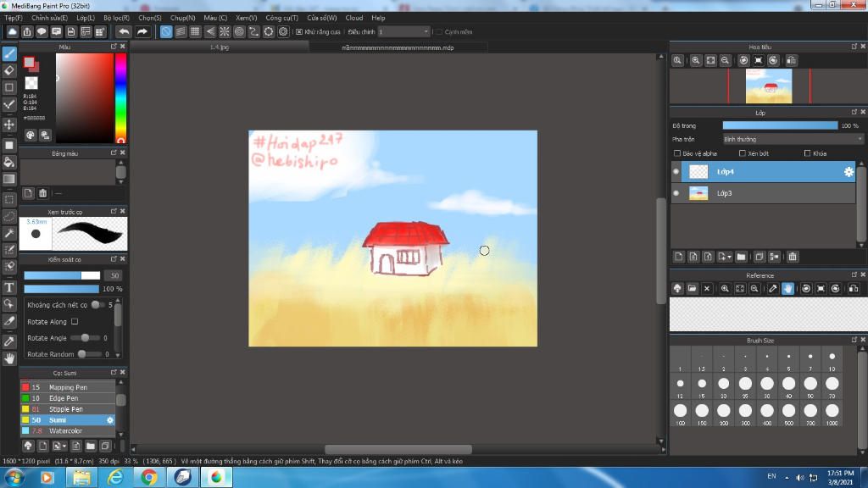The height and width of the screenshot is (488, 868).
Task: Select the Lasso tool
Action: [x=8, y=216]
